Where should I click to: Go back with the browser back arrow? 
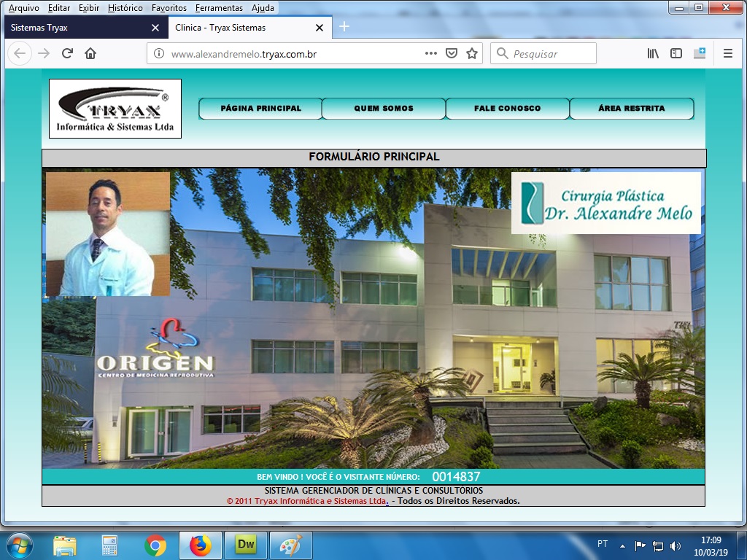click(x=20, y=53)
